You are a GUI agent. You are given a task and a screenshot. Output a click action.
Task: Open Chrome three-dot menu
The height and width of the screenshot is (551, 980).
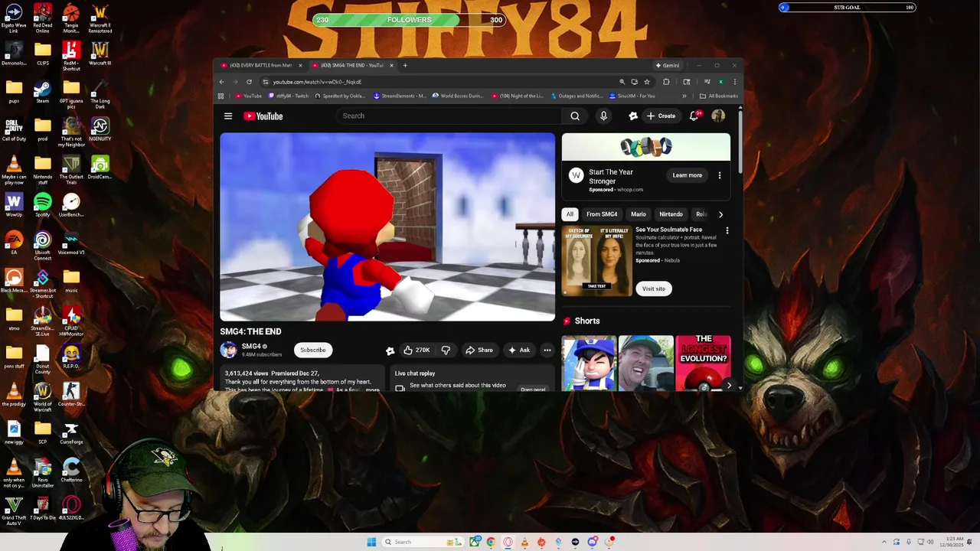tap(734, 82)
